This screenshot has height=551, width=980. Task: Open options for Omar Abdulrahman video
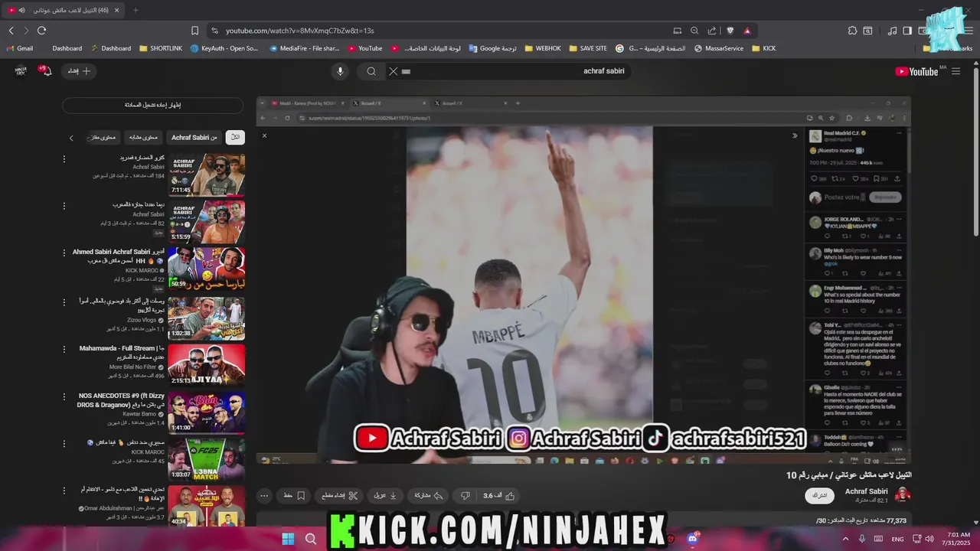click(x=64, y=490)
